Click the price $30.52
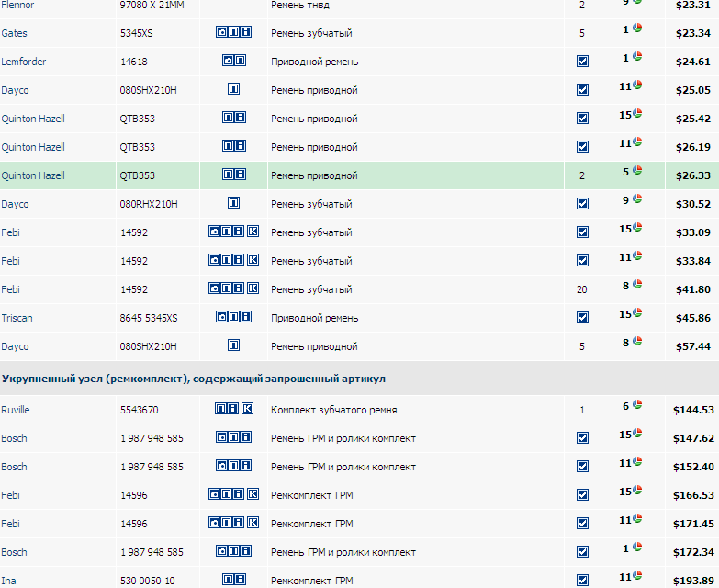Viewport: 719px width, 588px height. click(x=693, y=204)
